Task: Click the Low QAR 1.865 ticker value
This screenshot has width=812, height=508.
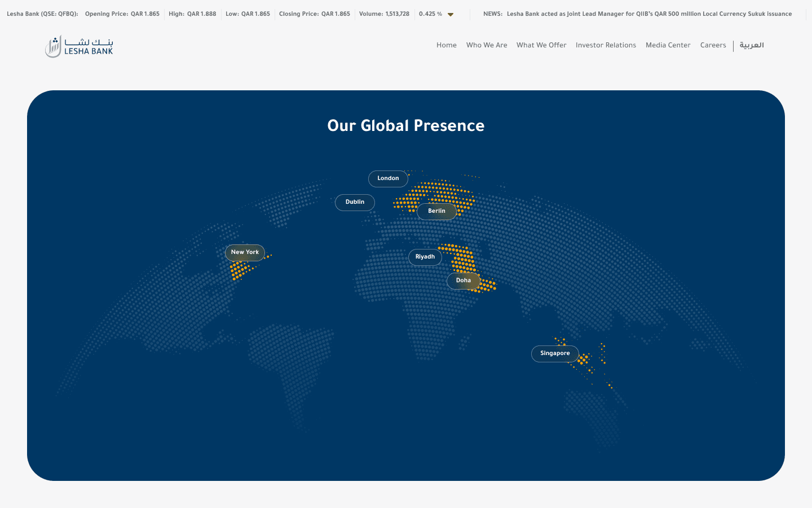Action: 248,14
